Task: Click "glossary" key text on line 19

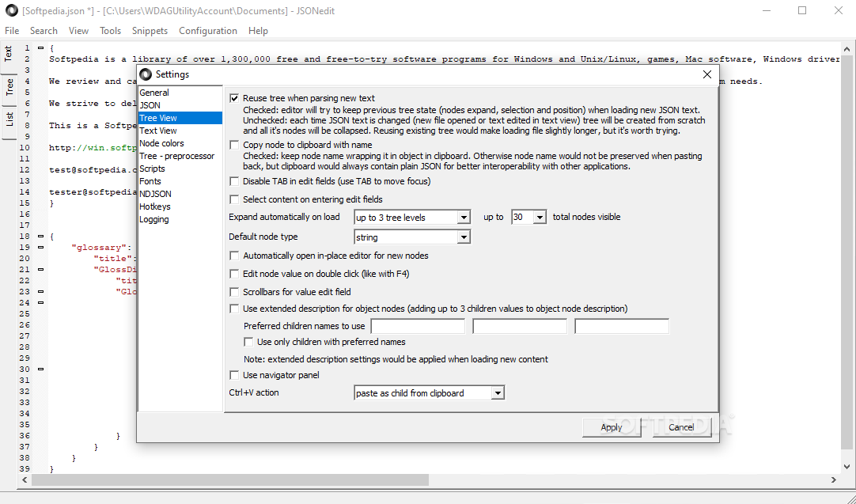Action: coord(98,248)
